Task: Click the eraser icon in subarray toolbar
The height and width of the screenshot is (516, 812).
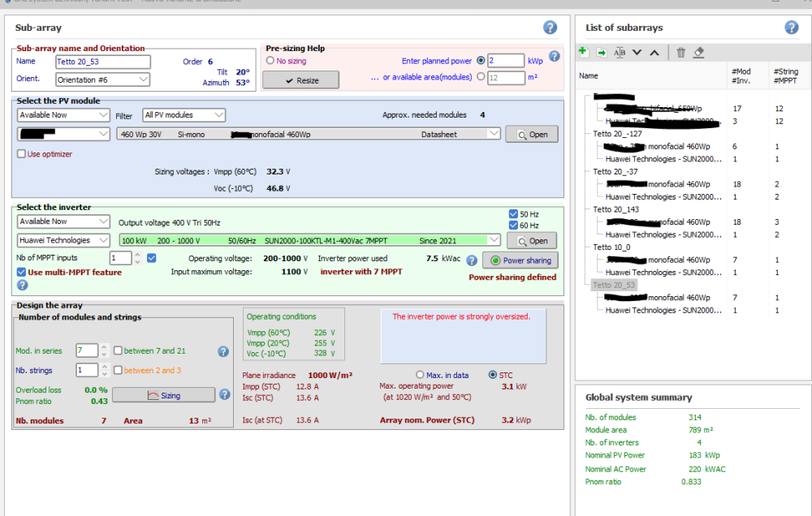Action: click(x=698, y=52)
